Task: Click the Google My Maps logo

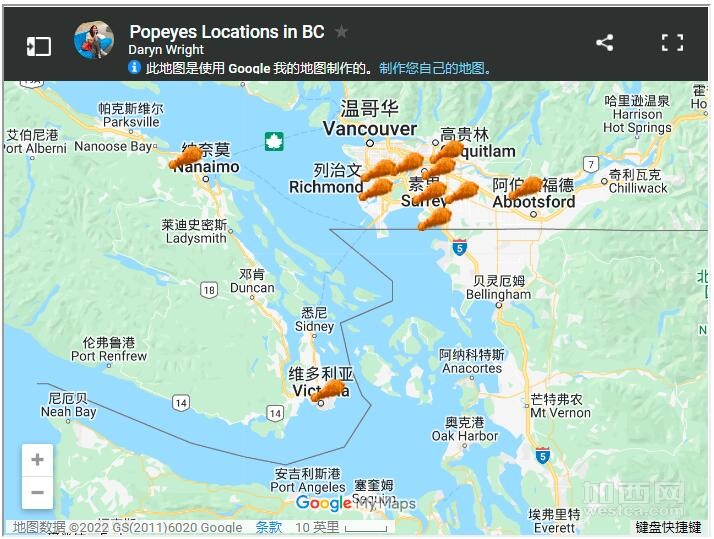Action: tap(356, 503)
